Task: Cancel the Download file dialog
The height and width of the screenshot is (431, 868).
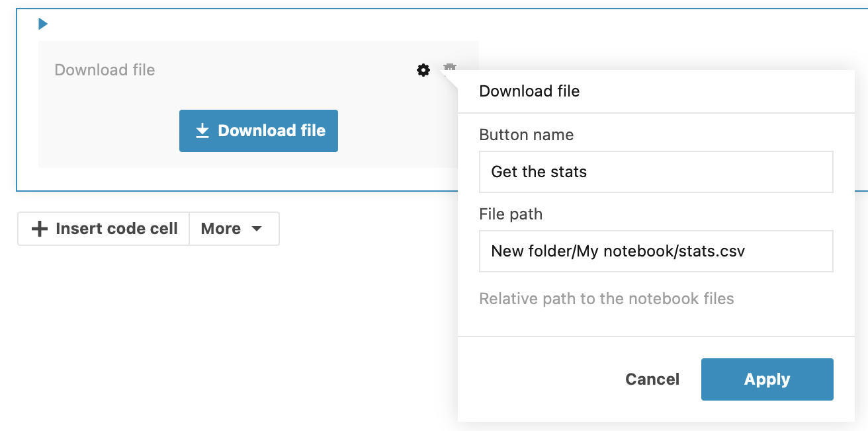Action: tap(652, 379)
